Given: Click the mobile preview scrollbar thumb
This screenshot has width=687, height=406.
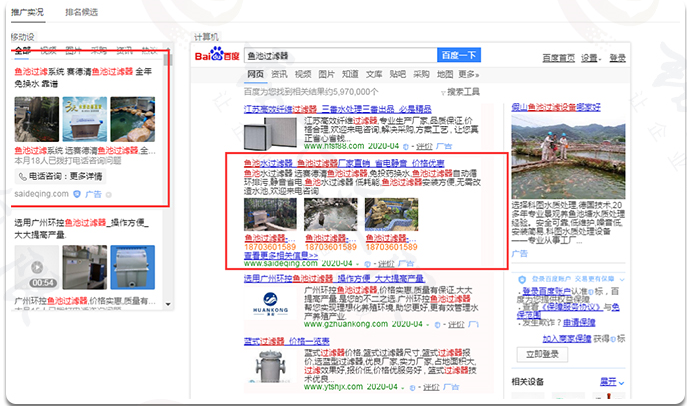Looking at the screenshot, I should point(167,60).
